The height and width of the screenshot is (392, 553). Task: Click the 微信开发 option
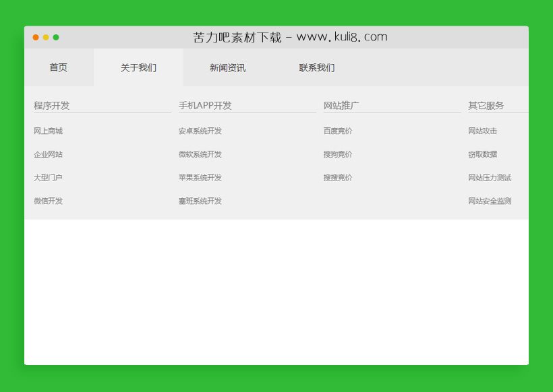(47, 201)
